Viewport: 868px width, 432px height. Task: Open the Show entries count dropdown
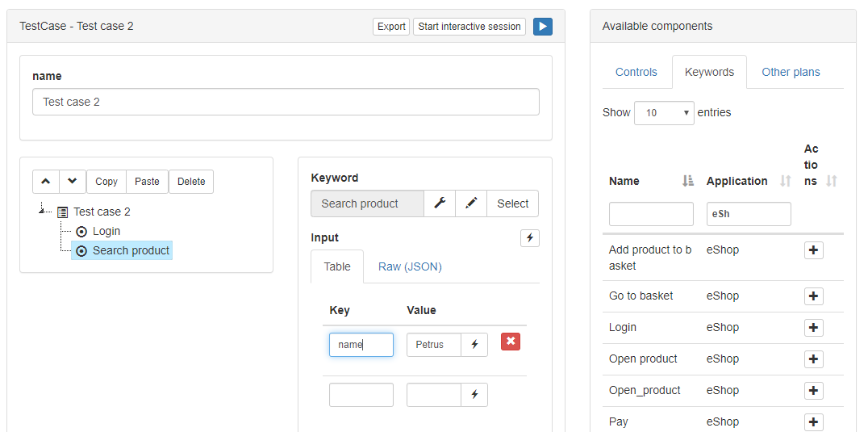click(664, 112)
